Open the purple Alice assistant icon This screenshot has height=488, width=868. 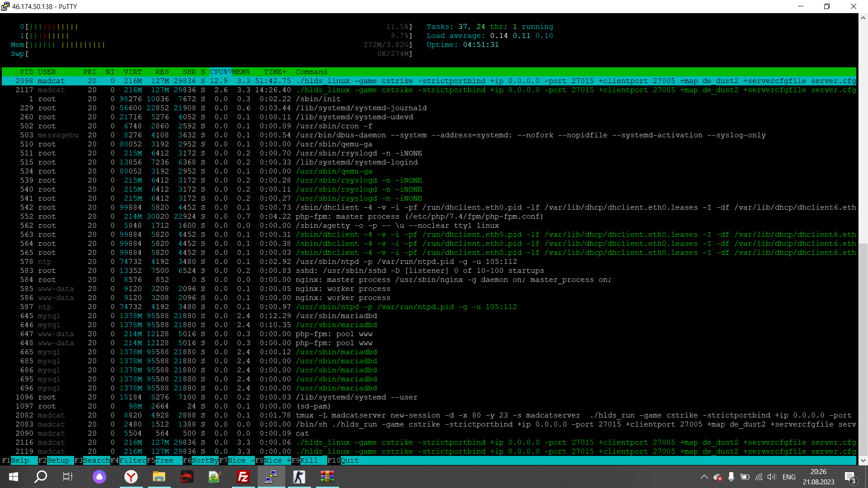click(x=99, y=477)
